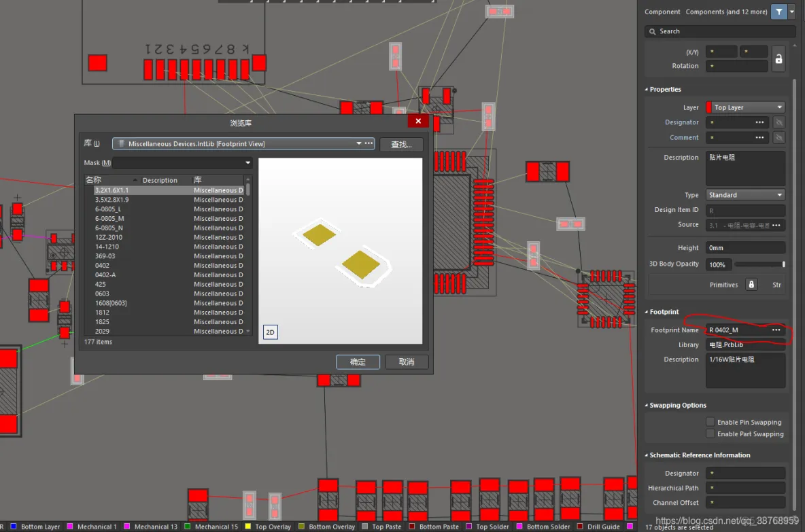Open the Mask dropdown
The width and height of the screenshot is (805, 532).
[x=247, y=163]
